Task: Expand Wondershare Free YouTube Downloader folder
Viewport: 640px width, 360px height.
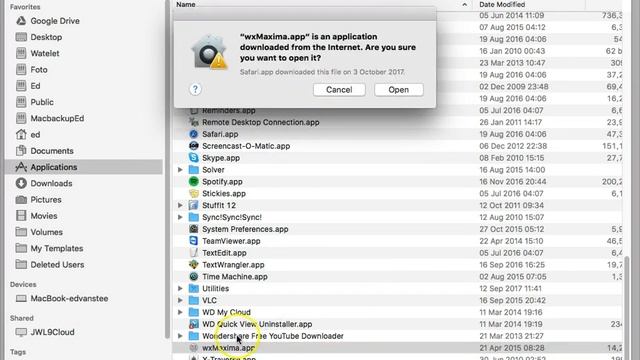Action: coord(180,336)
